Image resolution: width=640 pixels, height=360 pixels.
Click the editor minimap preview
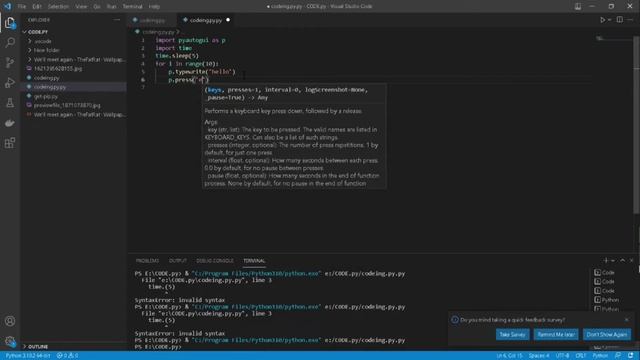[614, 39]
